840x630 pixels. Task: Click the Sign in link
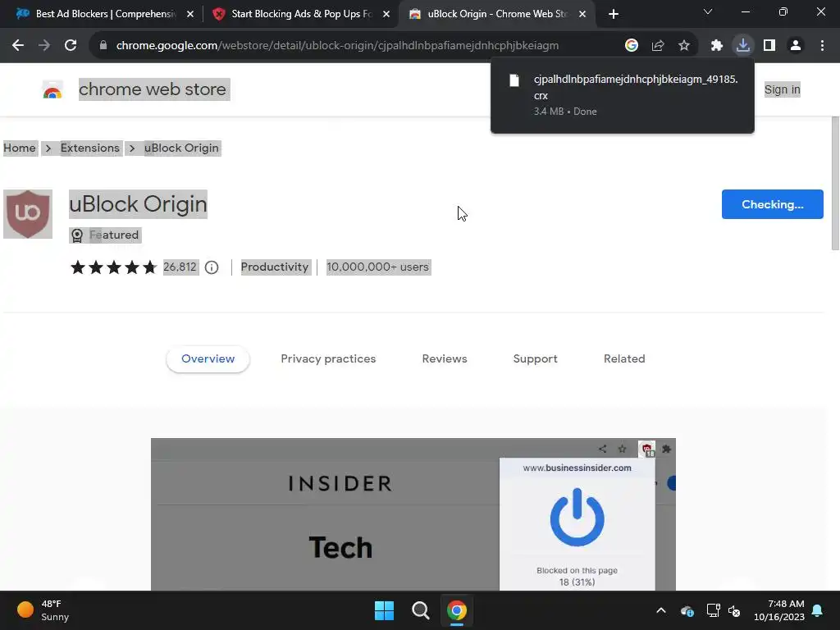782,90
